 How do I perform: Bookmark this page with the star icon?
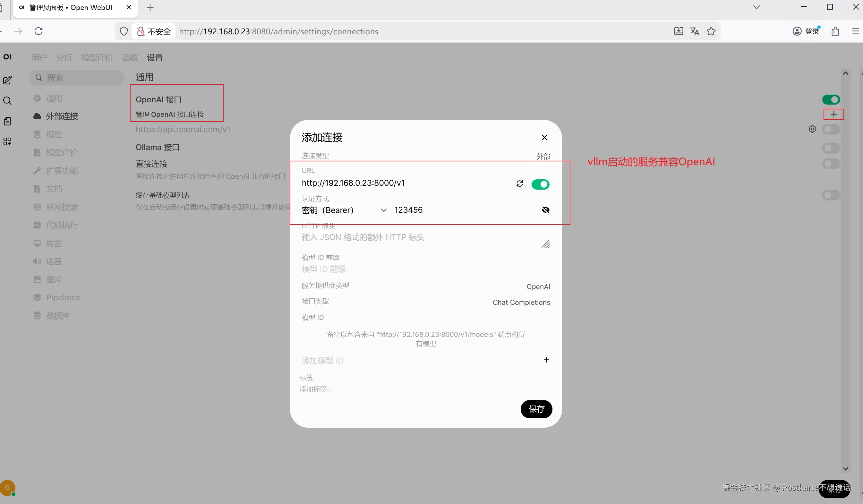click(x=711, y=31)
